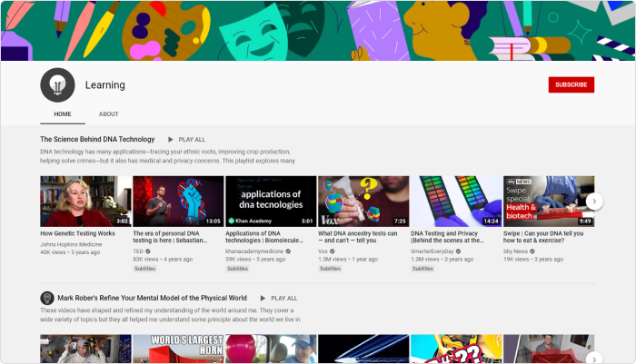Open applications of dna tecnologies thumbnail
The width and height of the screenshot is (636, 364).
tap(271, 201)
